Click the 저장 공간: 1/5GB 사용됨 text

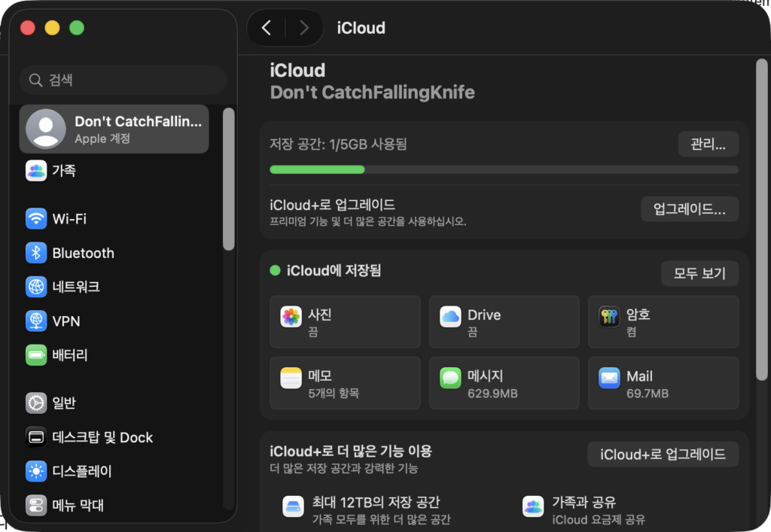coord(338,144)
